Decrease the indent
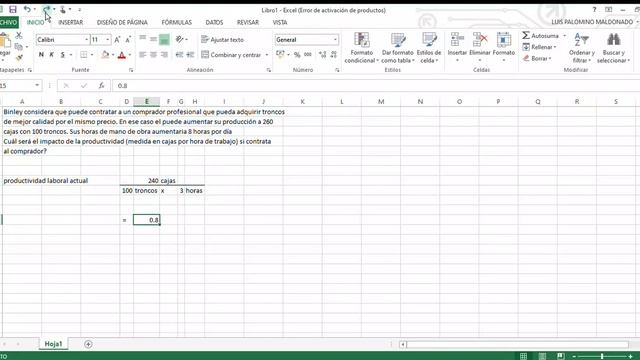The image size is (640, 360). click(x=179, y=55)
